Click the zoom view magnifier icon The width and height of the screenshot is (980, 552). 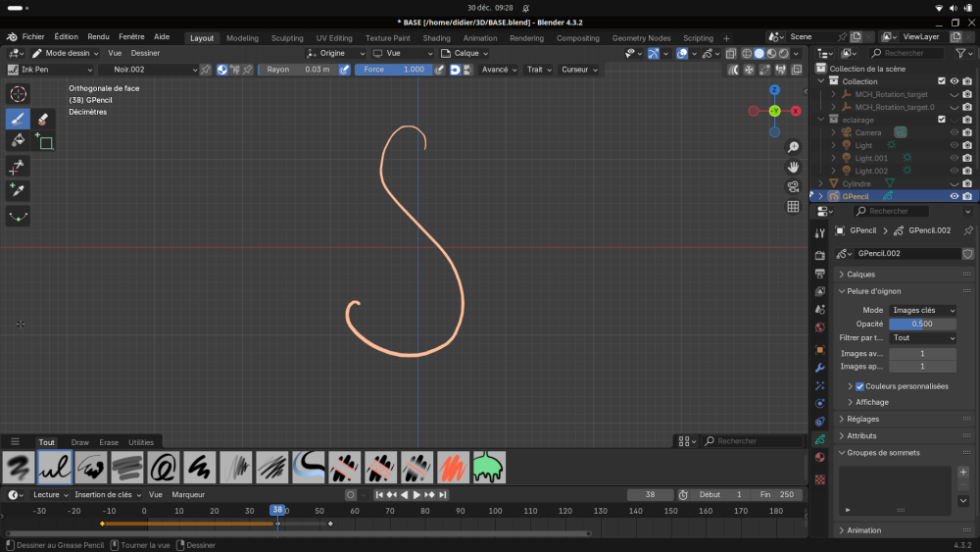(793, 148)
